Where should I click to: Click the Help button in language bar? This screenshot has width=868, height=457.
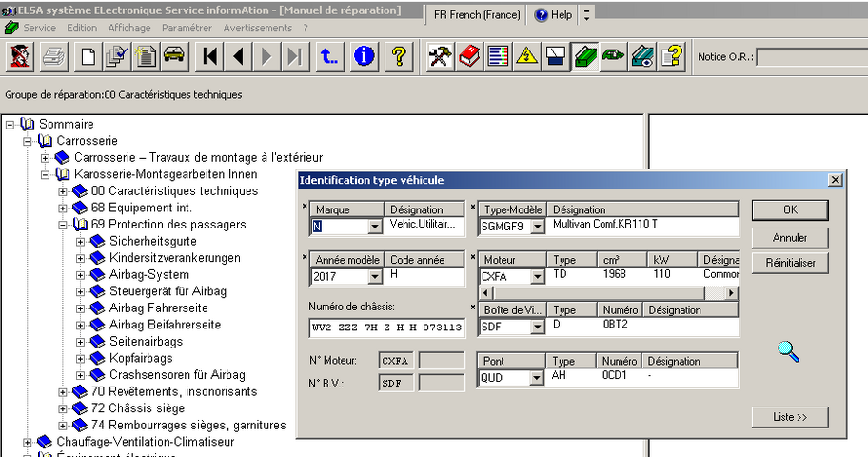(x=554, y=15)
